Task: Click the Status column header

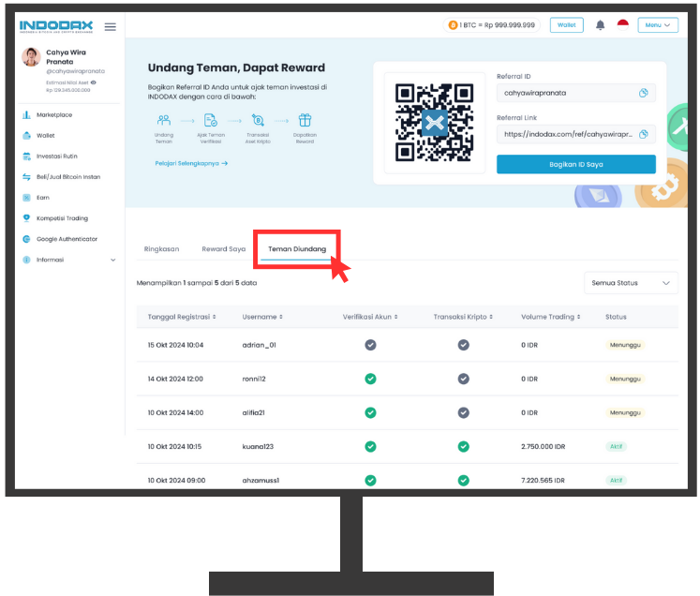Action: point(616,317)
